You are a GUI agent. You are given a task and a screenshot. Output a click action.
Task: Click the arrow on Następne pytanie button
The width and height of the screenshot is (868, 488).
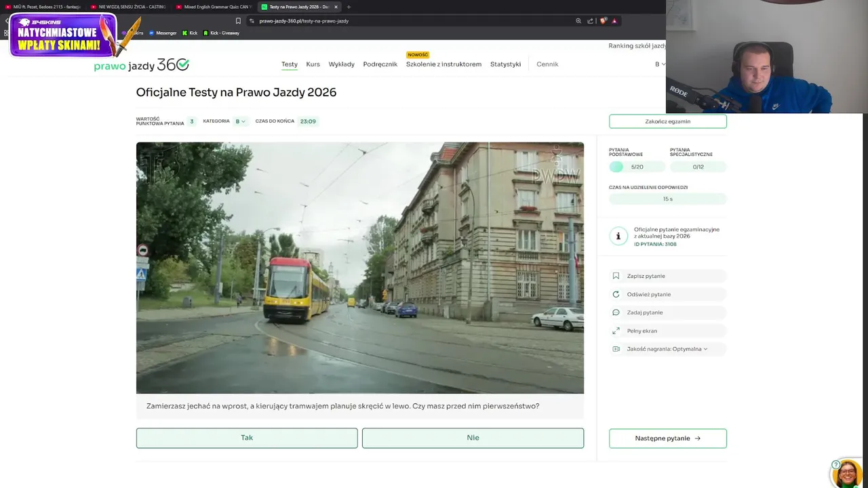tap(697, 439)
